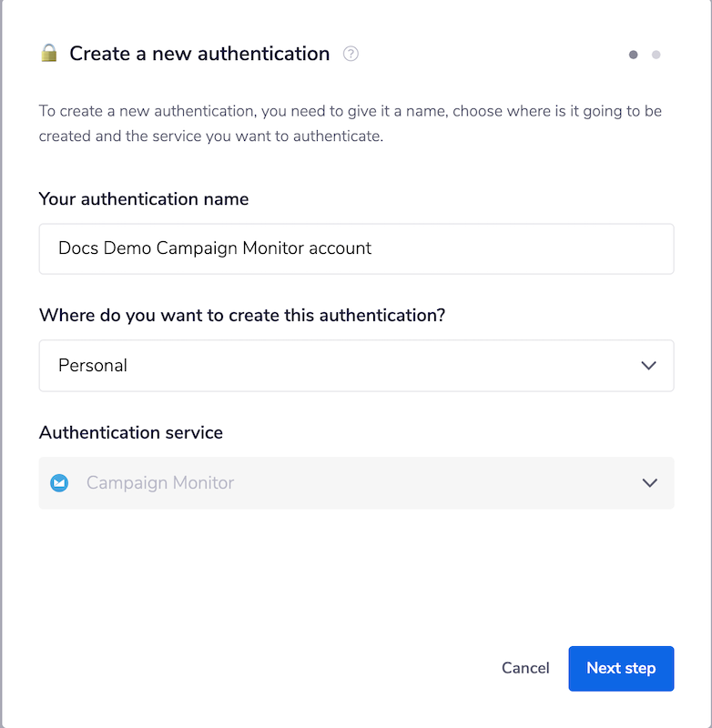This screenshot has width=712, height=728.
Task: Click the Where do you want question label
Action: coord(240,314)
